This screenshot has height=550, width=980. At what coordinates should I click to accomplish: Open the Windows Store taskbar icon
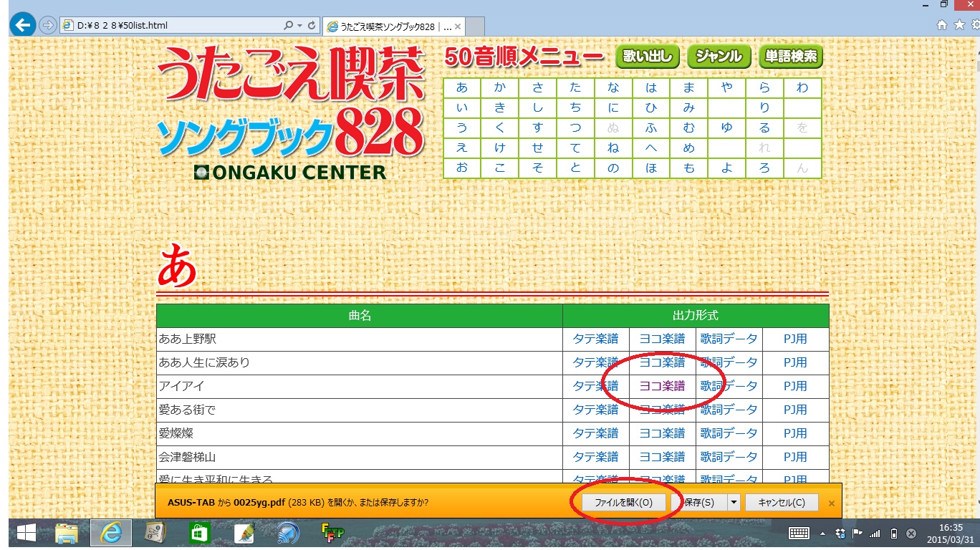pos(199,533)
